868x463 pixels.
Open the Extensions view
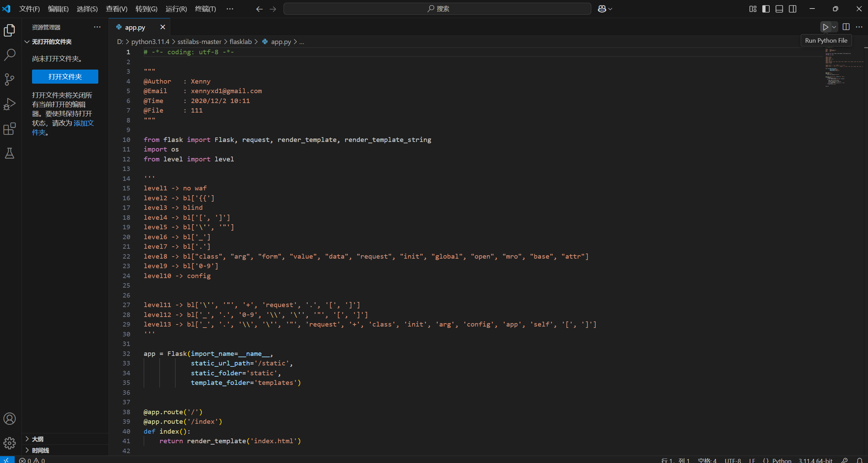10,129
